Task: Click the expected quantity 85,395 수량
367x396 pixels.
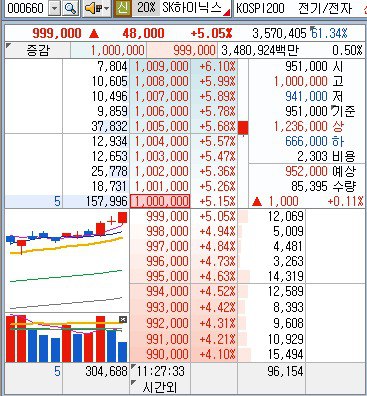Action: pyautogui.click(x=323, y=186)
